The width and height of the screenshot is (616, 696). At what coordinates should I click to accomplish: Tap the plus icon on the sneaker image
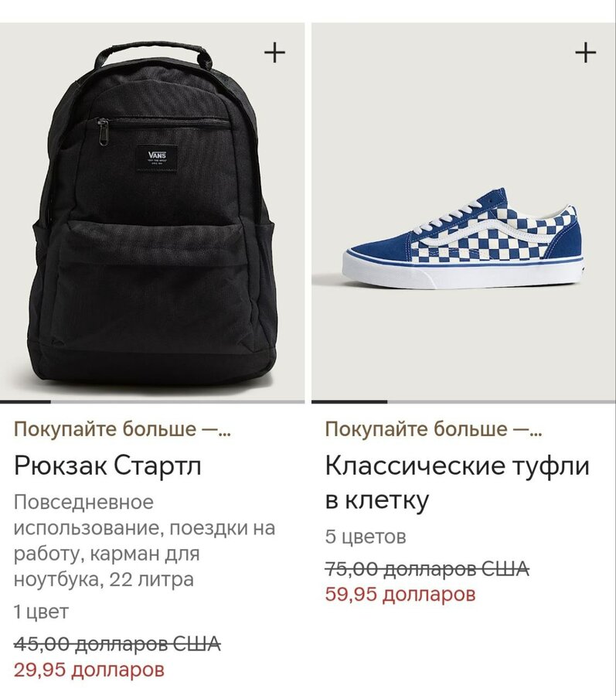pyautogui.click(x=585, y=53)
